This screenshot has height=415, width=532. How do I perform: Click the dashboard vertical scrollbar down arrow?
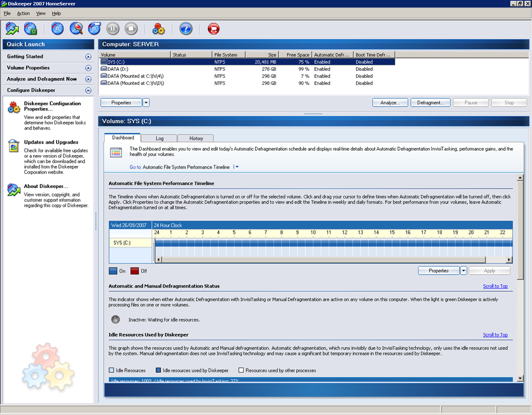(520, 378)
